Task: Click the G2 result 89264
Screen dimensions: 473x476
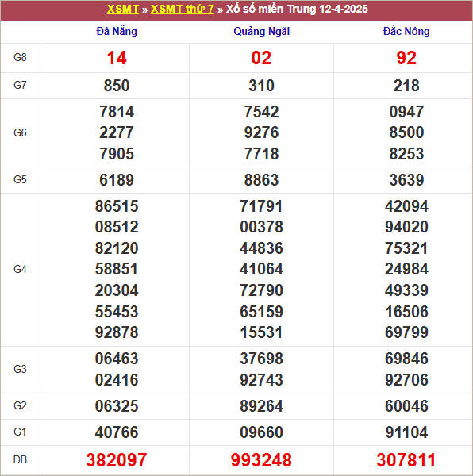Action: tap(261, 406)
